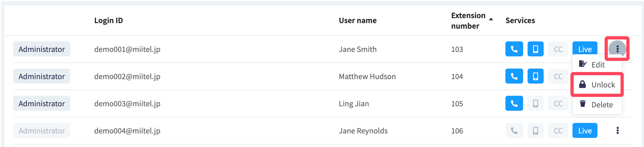This screenshot has height=147, width=644.
Task: Toggle the CC service for Jane Reynolds
Action: click(x=558, y=131)
